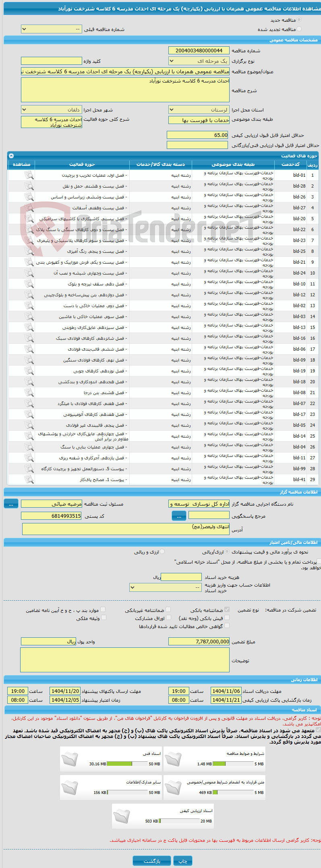Image resolution: width=321 pixels, height=868 pixels.
Task: Open the نوع برگزاری dropdown
Action: [x=199, y=61]
